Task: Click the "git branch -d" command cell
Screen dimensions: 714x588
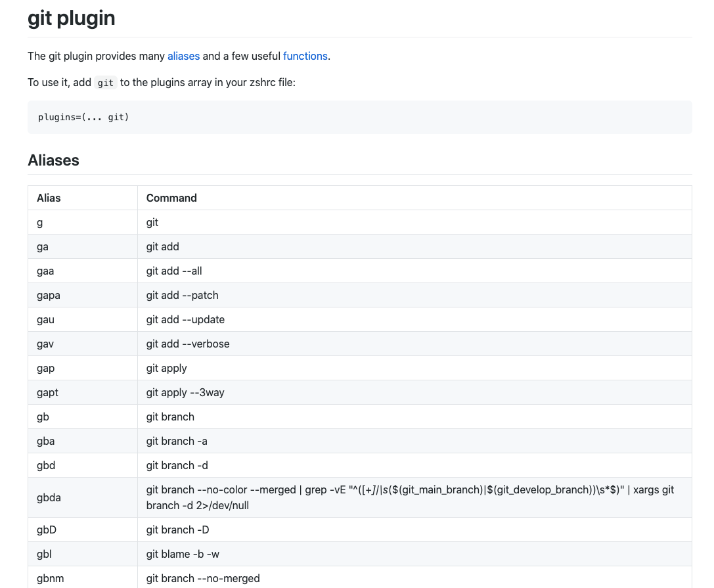Action: coord(177,465)
